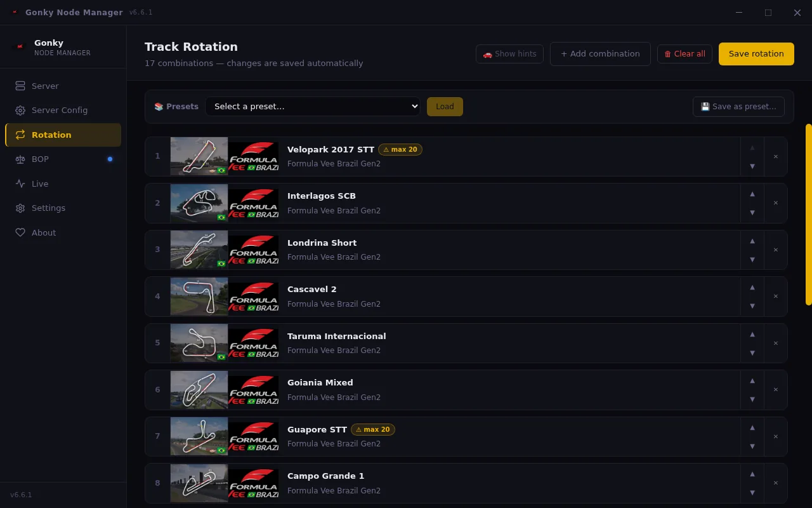Move Guapore STT up in rotation
Viewport: 812px width, 508px height.
tap(752, 427)
